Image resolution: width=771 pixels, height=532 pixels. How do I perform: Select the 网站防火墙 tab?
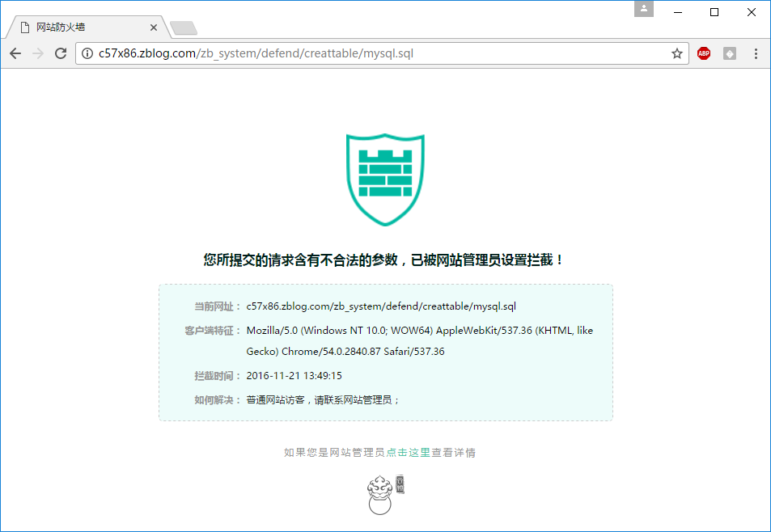point(81,27)
